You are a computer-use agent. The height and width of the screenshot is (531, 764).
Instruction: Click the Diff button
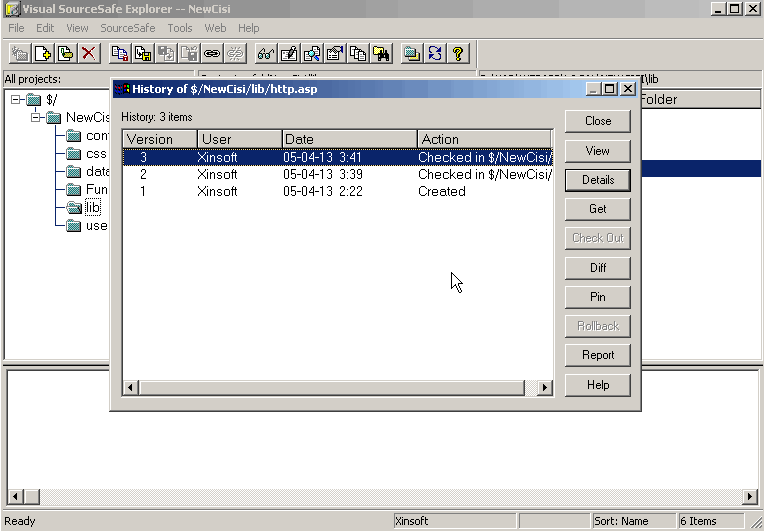click(598, 267)
